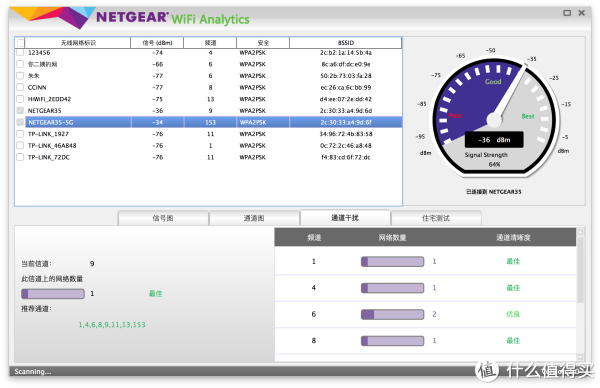The width and height of the screenshot is (600, 388).
Task: Sort by the 频道 column header
Action: click(x=210, y=43)
